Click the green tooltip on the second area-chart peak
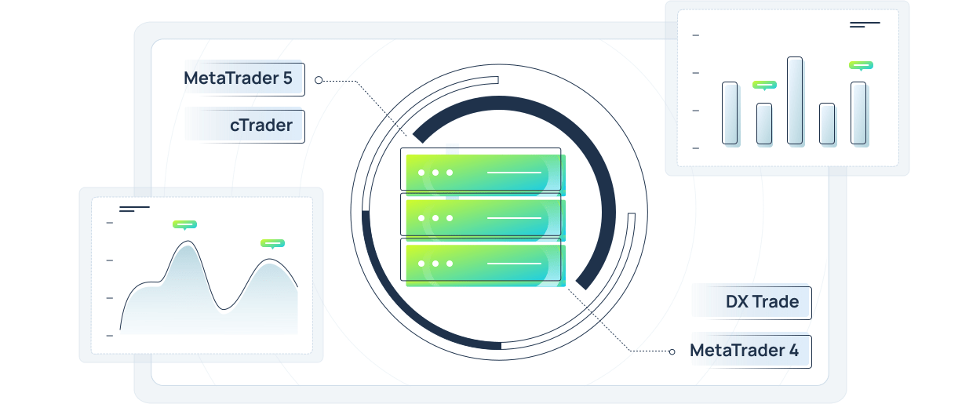Viewport: 980px width, 404px height. (272, 244)
